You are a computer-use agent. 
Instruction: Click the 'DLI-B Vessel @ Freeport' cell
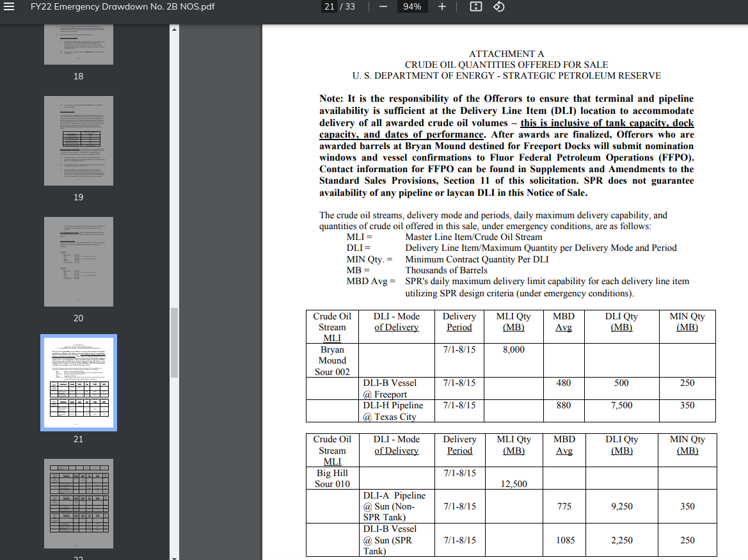tap(397, 388)
